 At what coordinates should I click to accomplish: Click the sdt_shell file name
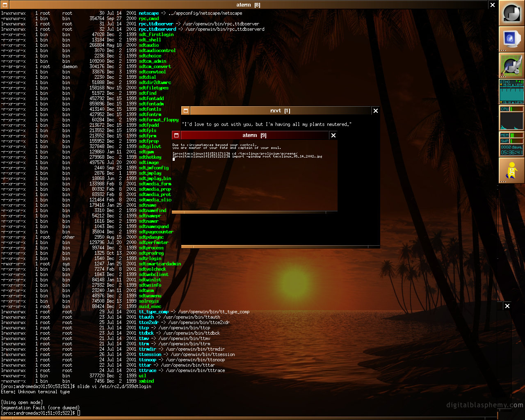pos(150,40)
